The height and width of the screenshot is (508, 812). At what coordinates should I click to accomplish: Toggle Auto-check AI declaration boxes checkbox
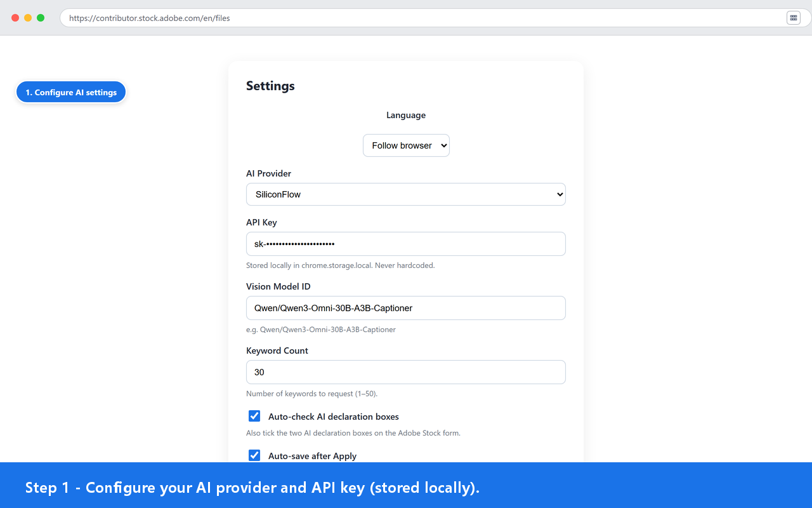click(254, 416)
